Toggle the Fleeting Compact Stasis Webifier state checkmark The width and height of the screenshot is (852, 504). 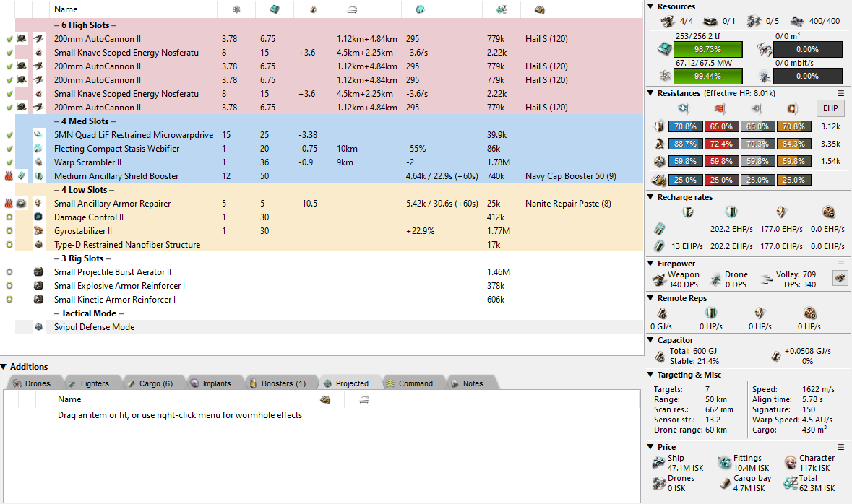click(9, 149)
